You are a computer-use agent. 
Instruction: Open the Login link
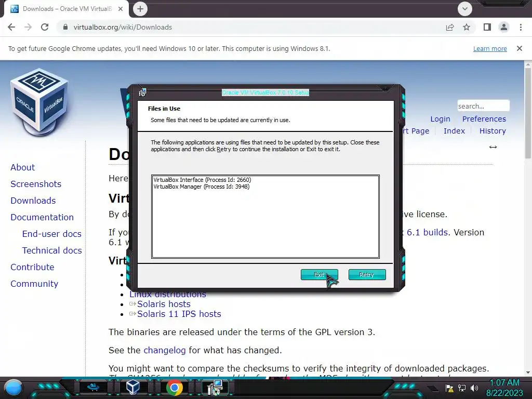(x=440, y=119)
